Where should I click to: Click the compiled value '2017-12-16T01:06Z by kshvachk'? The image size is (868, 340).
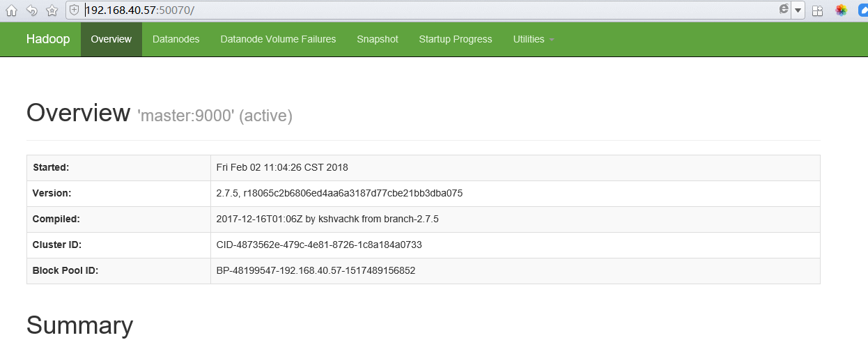point(327,219)
